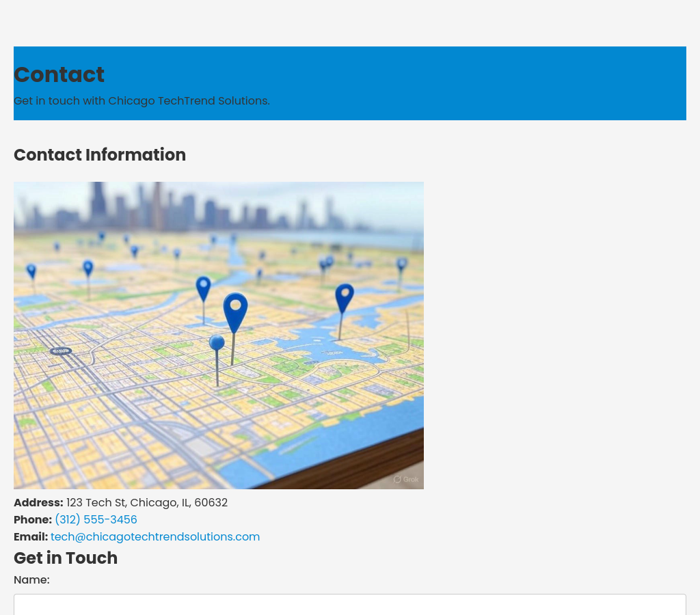700x615 pixels.
Task: Click the far-right pin near the lake shore
Action: click(401, 264)
